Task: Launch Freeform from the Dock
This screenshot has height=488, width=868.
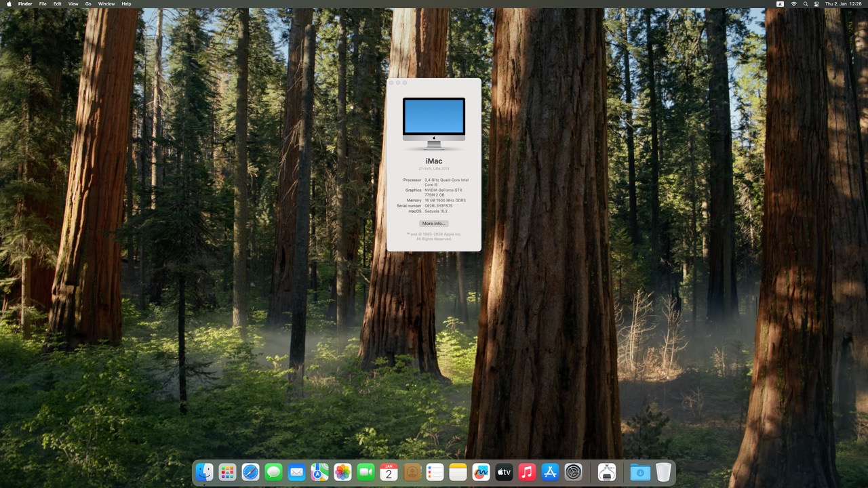Action: pyautogui.click(x=481, y=472)
